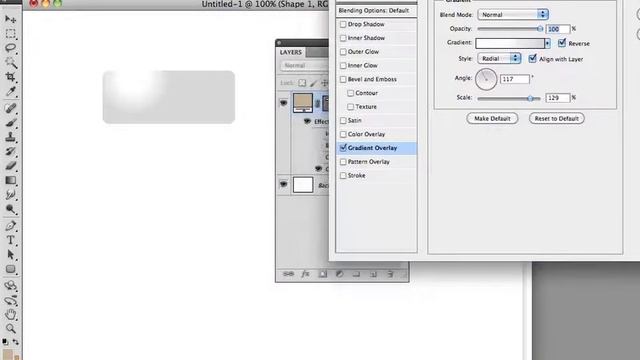
Task: Select the History Brush tool
Action: [x=11, y=151]
